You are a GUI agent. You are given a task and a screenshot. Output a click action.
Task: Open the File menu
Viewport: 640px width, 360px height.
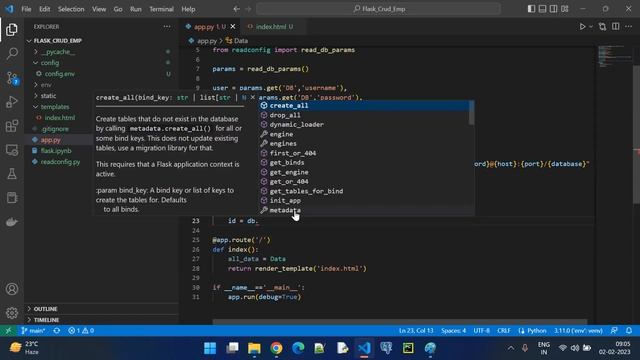pyautogui.click(x=26, y=9)
